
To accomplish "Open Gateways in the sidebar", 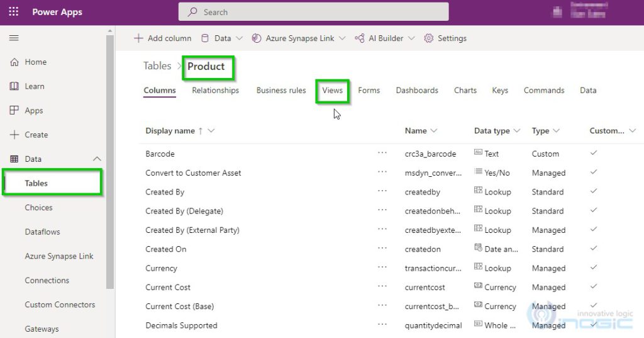I will coord(42,329).
